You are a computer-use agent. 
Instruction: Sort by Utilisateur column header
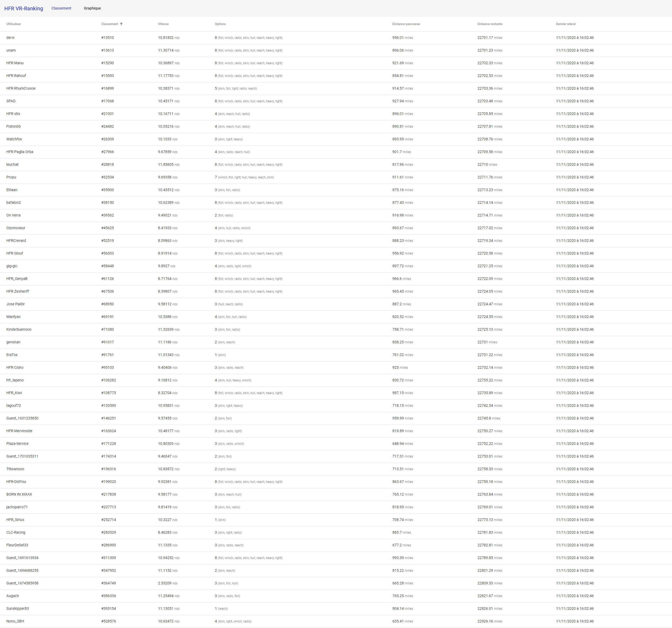pos(13,24)
